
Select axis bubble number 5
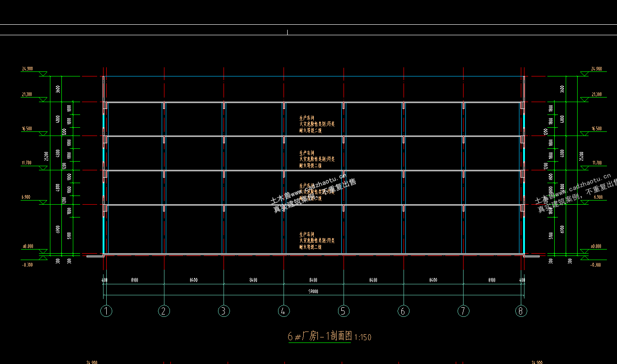pos(344,311)
